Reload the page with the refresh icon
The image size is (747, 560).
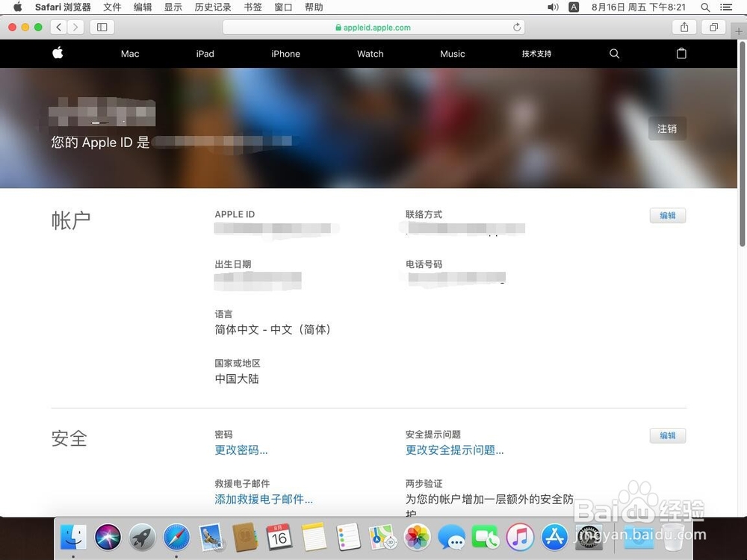pyautogui.click(x=516, y=27)
